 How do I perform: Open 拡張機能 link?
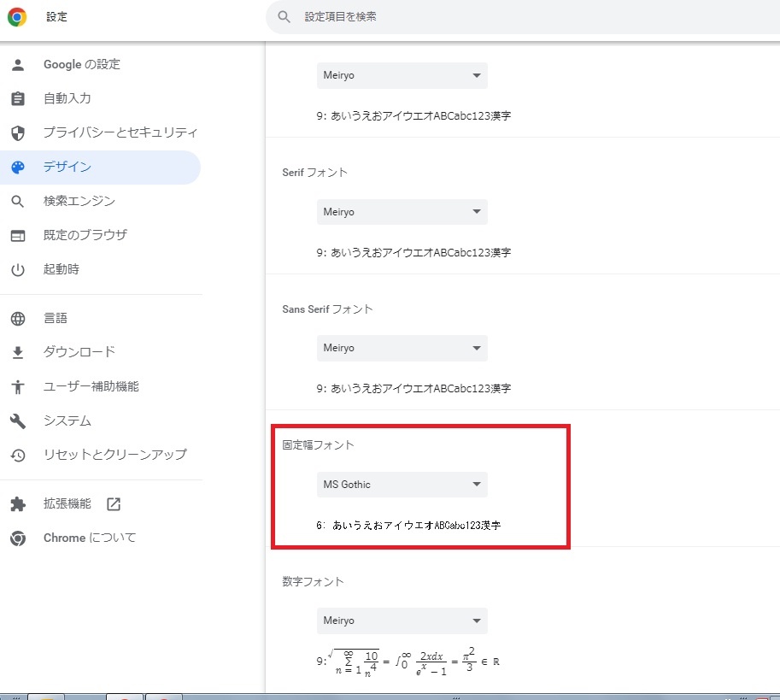click(67, 503)
